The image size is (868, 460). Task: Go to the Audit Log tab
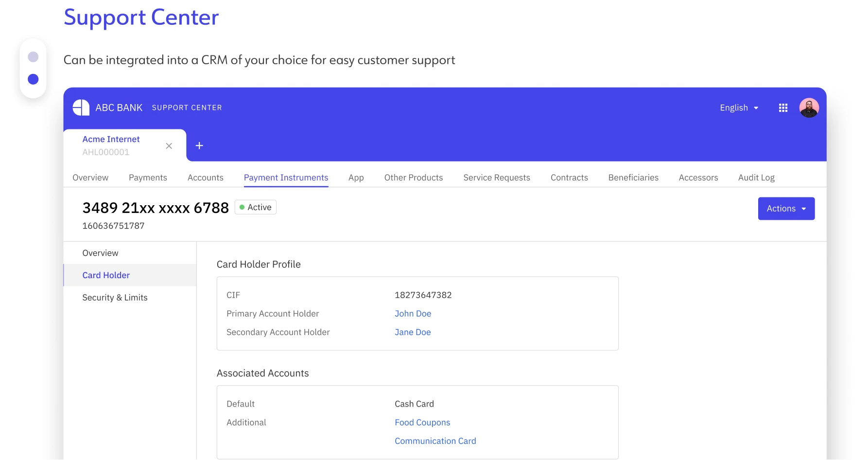tap(756, 178)
